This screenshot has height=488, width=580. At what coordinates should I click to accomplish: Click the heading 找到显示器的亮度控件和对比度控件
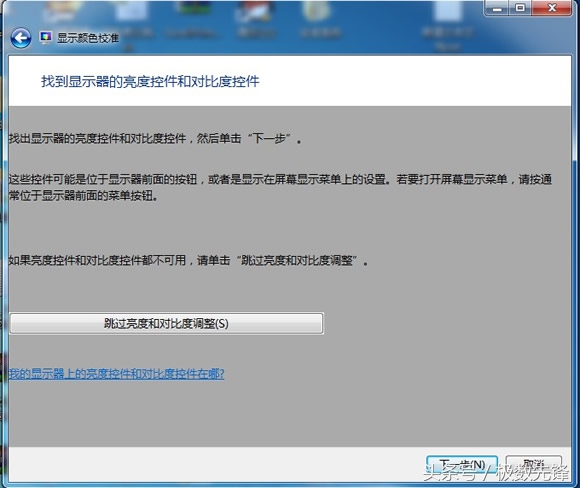150,81
